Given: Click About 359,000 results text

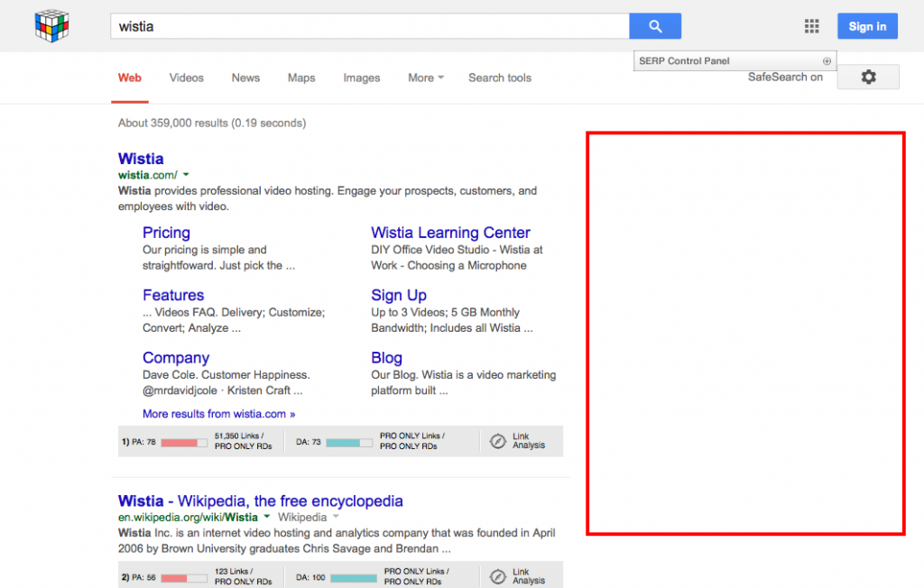Looking at the screenshot, I should click(x=211, y=124).
